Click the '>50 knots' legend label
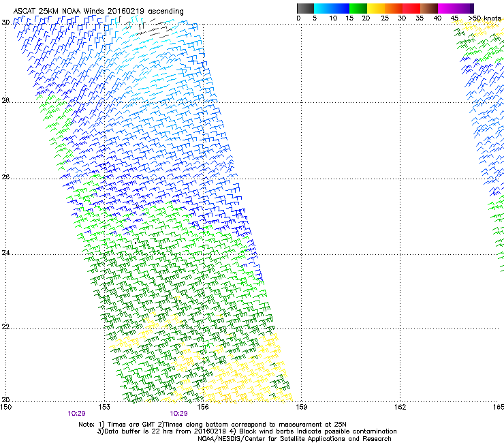Viewport: 504px width, 443px height. pos(484,18)
